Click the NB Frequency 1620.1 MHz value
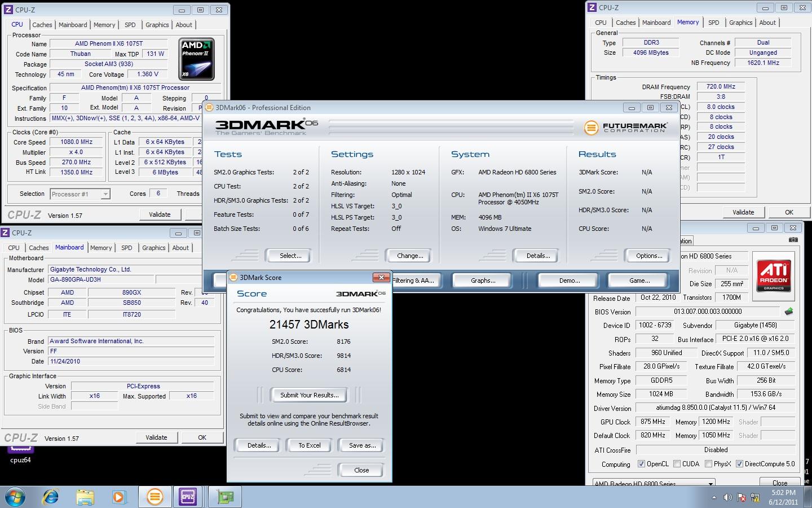Image resolution: width=812 pixels, height=508 pixels. (763, 63)
